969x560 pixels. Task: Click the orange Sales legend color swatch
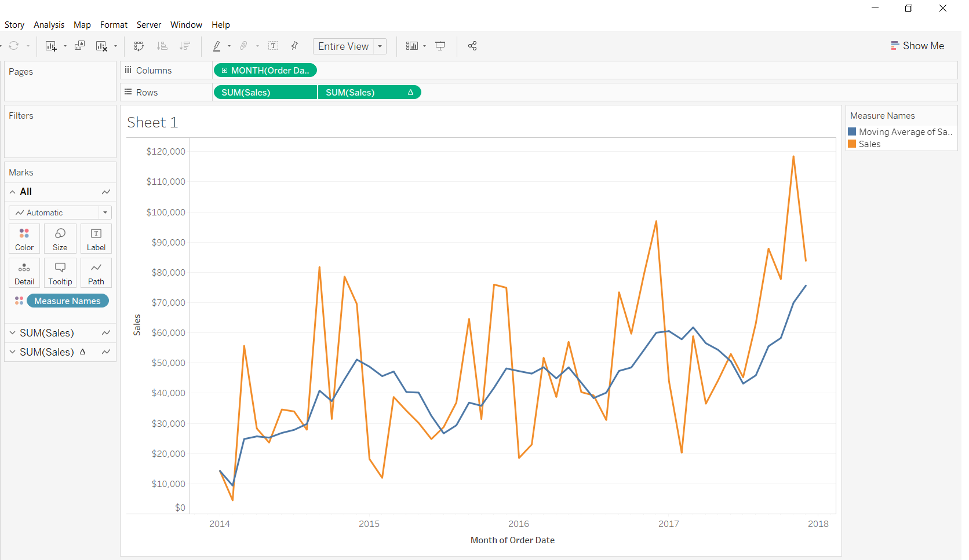[x=852, y=144]
